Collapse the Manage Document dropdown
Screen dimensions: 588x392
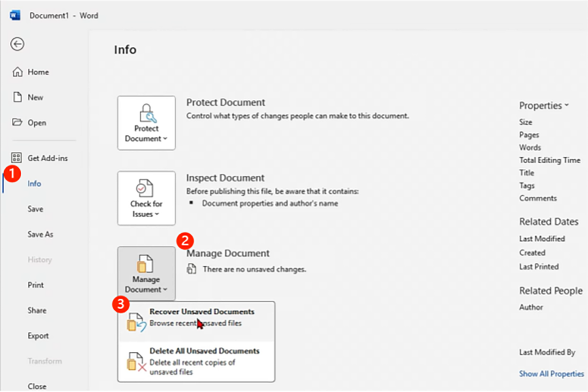tap(147, 274)
